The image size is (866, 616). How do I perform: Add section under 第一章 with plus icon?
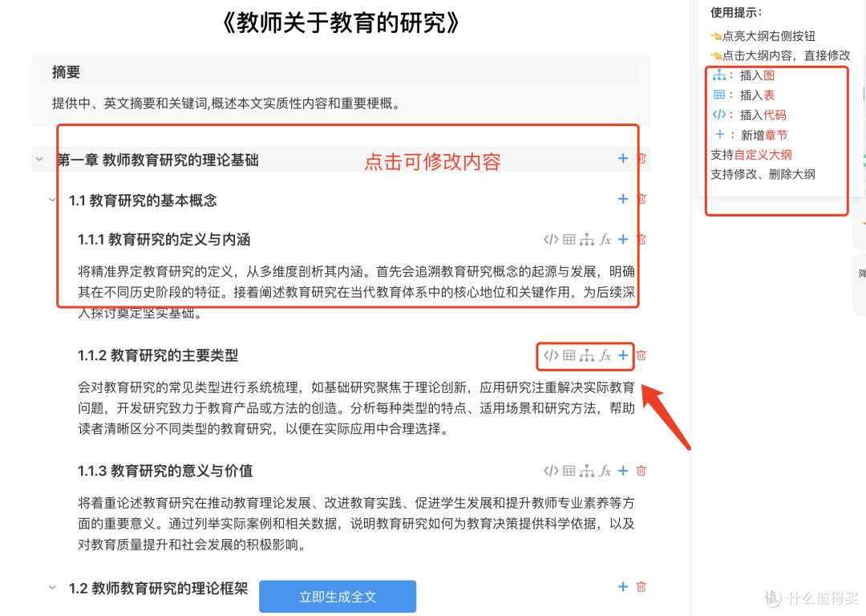click(623, 159)
